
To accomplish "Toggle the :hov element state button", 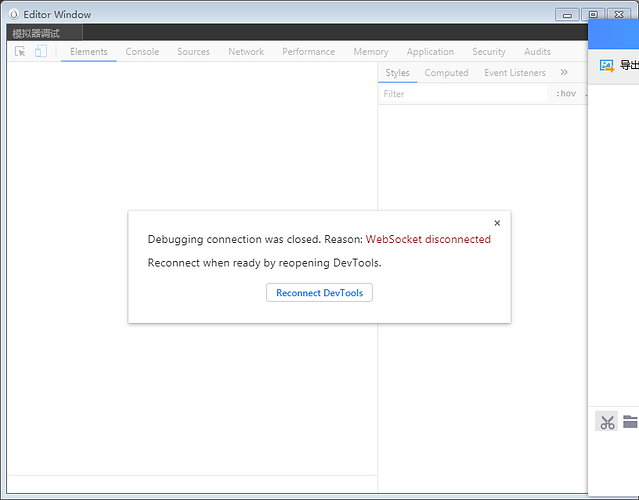I will point(566,94).
